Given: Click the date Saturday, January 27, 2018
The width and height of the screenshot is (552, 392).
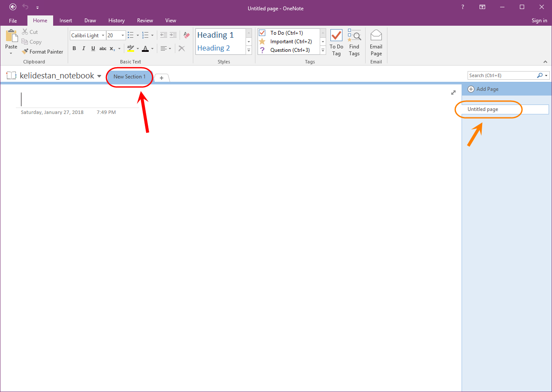Looking at the screenshot, I should (52, 112).
